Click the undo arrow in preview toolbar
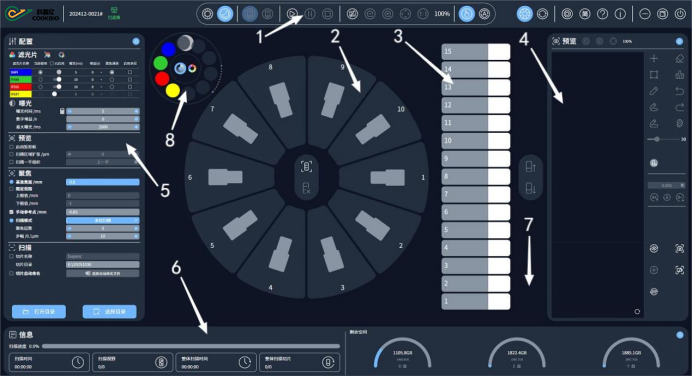 coord(680,91)
